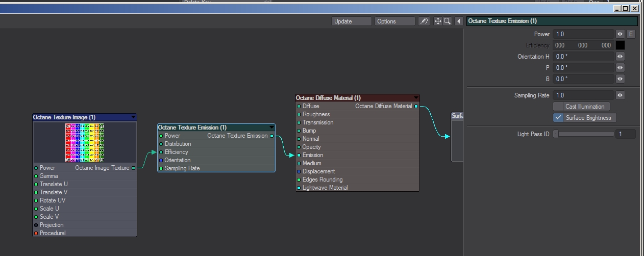Image resolution: width=644 pixels, height=256 pixels.
Task: Click the Power input connector on Texture Image node
Action: [x=36, y=168]
